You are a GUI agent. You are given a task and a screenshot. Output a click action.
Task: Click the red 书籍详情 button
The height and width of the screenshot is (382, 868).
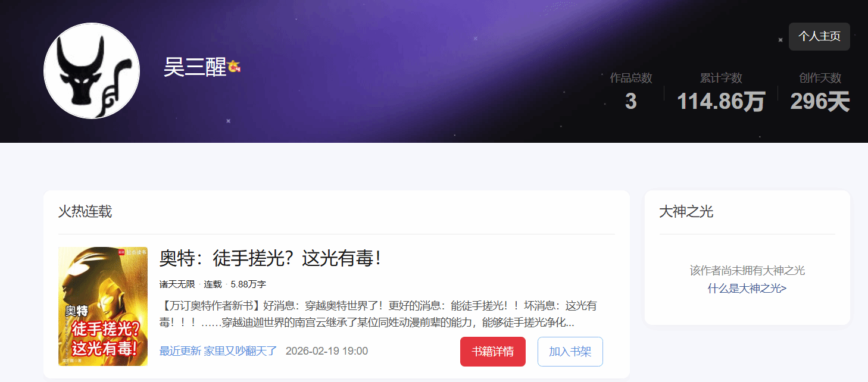493,352
